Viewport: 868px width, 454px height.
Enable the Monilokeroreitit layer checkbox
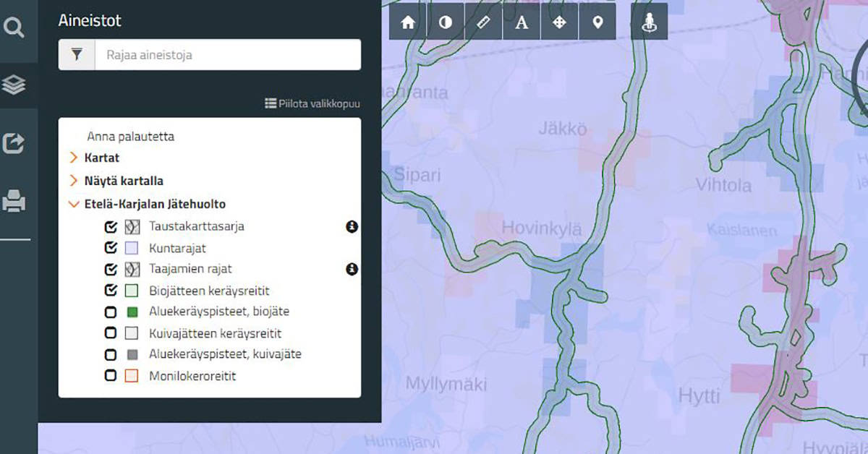[111, 376]
